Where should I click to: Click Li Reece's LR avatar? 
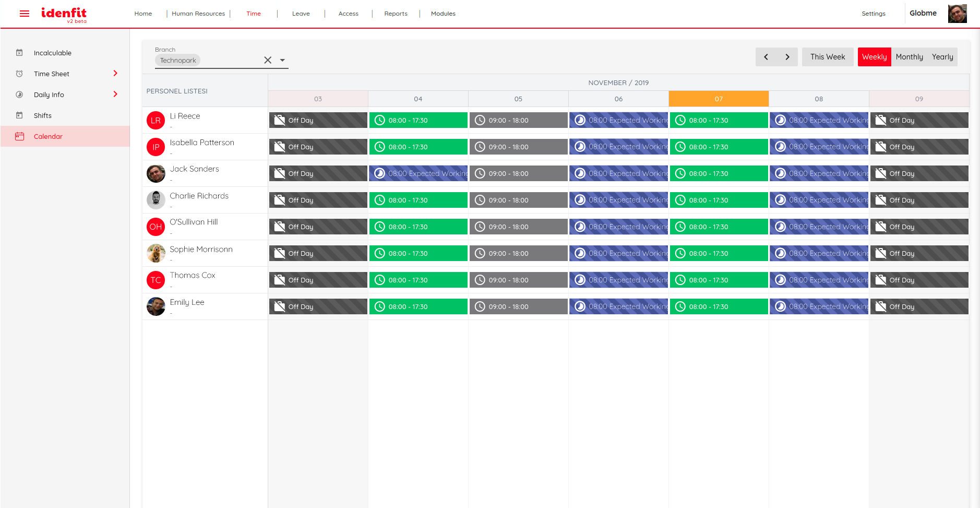point(156,121)
